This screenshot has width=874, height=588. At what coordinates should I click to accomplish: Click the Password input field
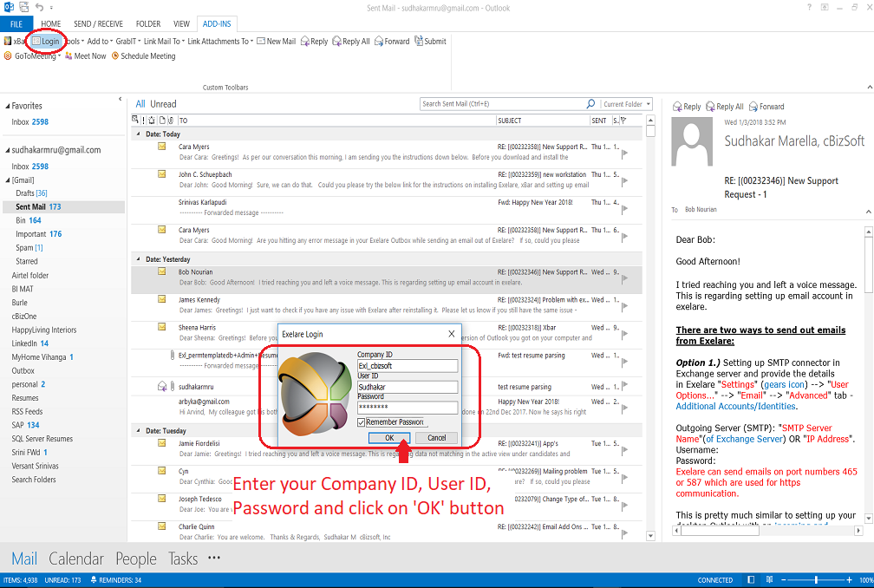click(408, 408)
